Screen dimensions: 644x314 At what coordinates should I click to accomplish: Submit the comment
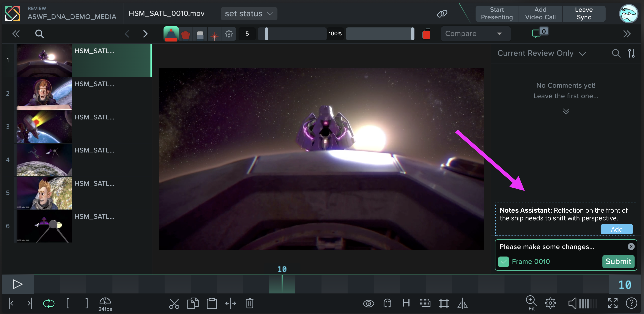[x=618, y=261]
